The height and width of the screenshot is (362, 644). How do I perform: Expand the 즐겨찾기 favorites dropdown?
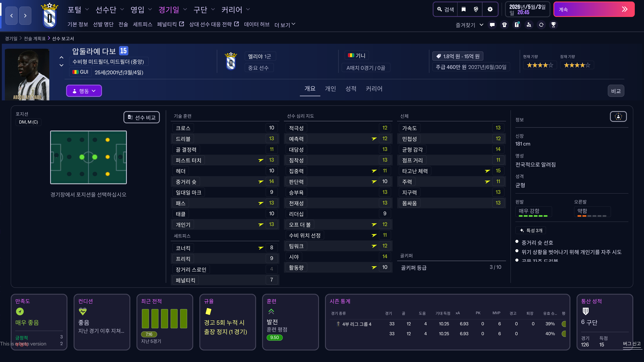click(x=469, y=25)
